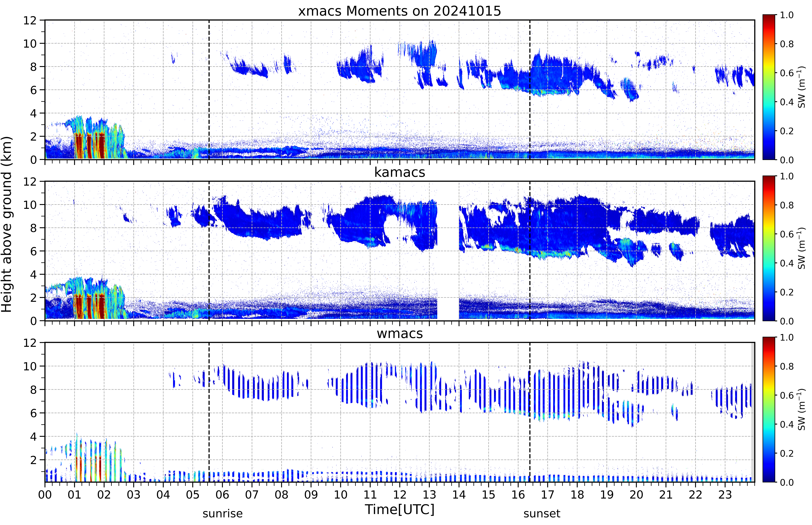
Task: Click the '12' height tick of xmacs panel
Action: click(x=30, y=20)
